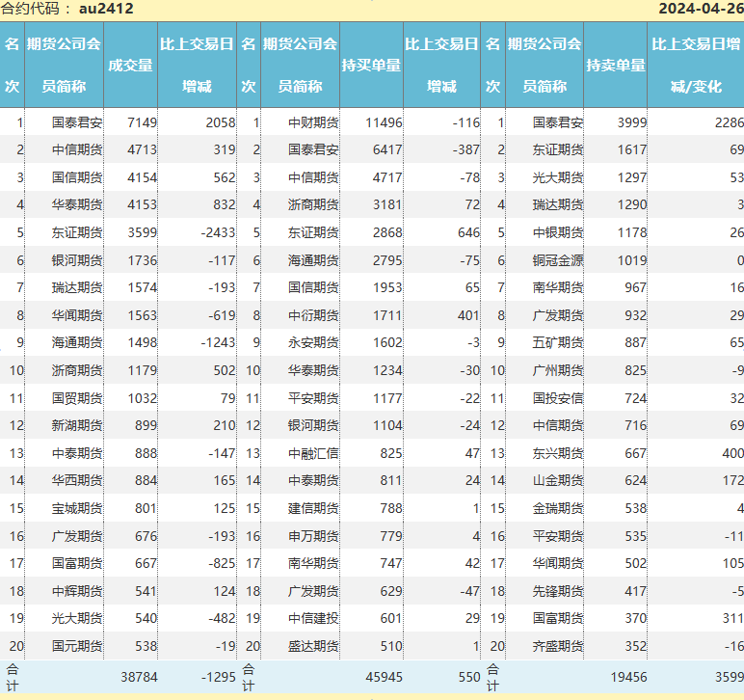Viewport: 744px width, 700px height.
Task: Select 铜冠金源 in the short position list
Action: [558, 259]
